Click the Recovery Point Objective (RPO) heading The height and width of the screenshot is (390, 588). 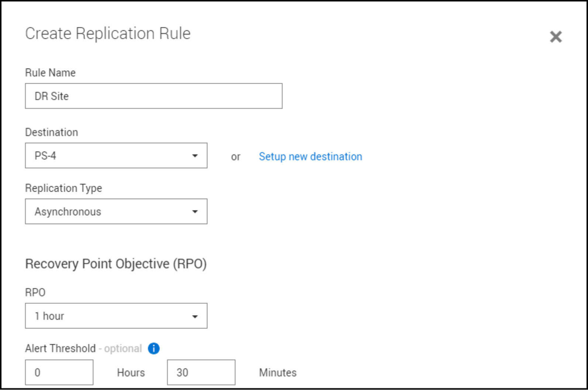tap(116, 264)
